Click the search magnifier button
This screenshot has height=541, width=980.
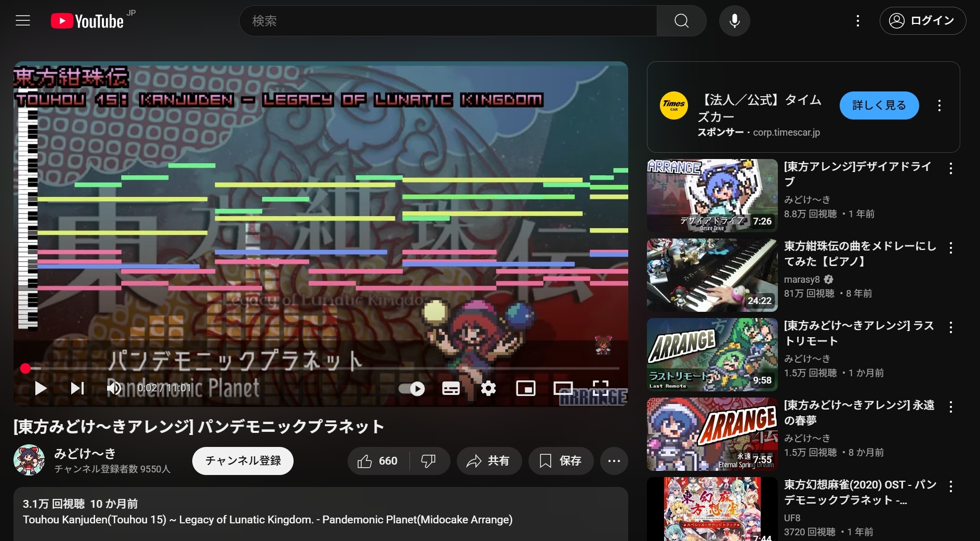pos(681,21)
